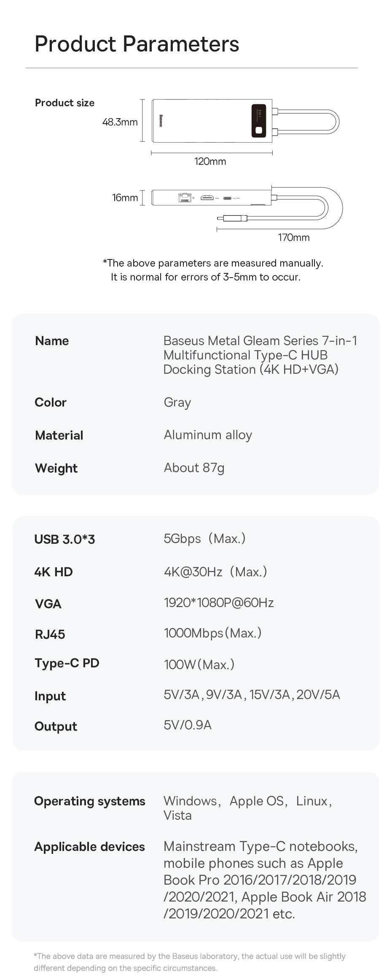Viewport: 392px width, 980px height.
Task: Click the Aluminum alloy material value
Action: [x=208, y=435]
